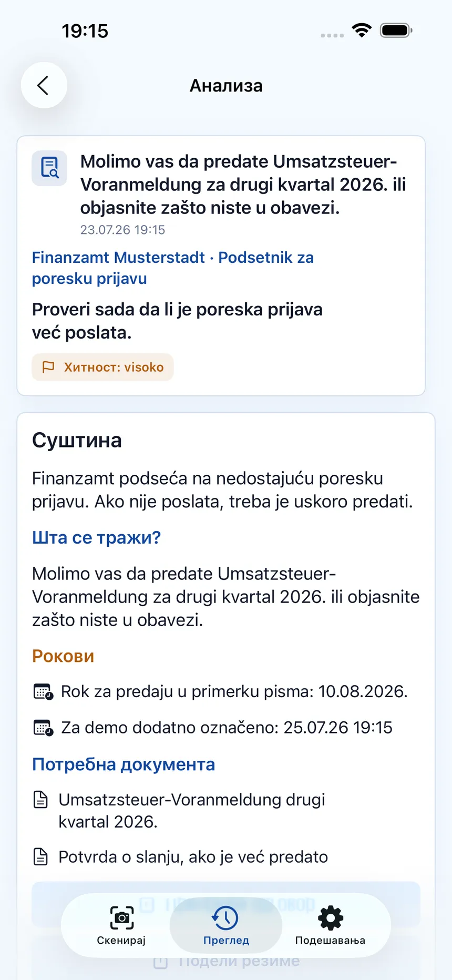Image resolution: width=452 pixels, height=980 pixels.
Task: Tap the Потребна документа heading
Action: click(124, 764)
